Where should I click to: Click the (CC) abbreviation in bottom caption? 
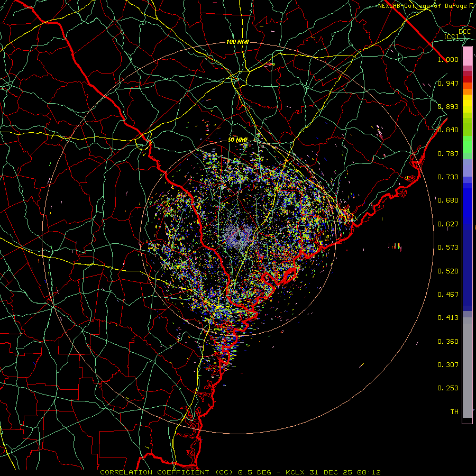[x=224, y=472]
